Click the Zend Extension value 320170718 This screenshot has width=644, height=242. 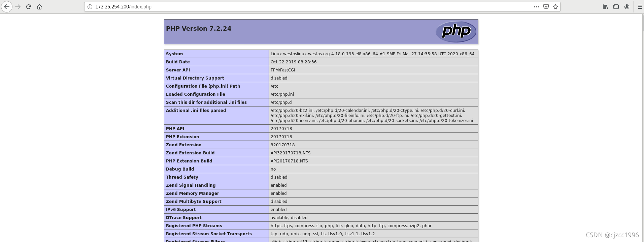coord(283,145)
